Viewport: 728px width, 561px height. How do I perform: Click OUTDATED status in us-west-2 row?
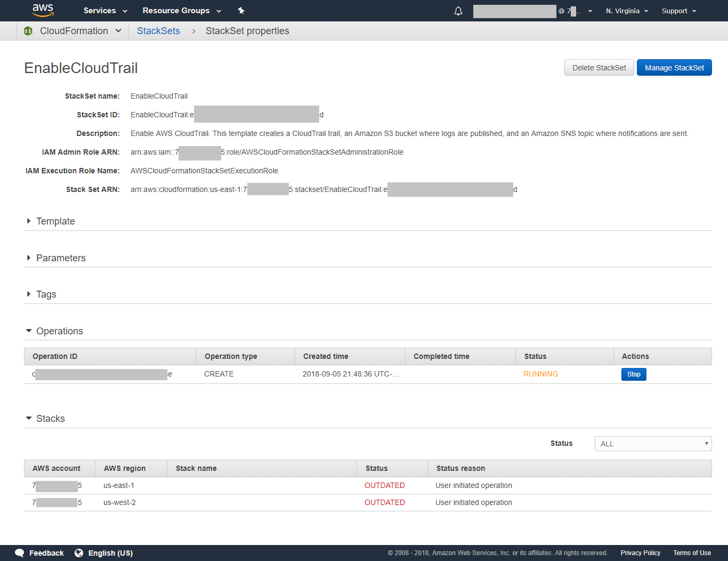[385, 502]
